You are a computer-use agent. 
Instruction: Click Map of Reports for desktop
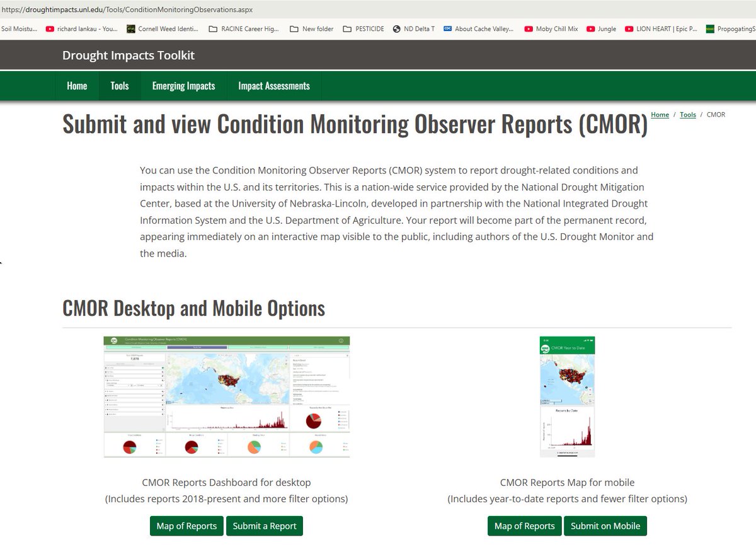coord(186,526)
